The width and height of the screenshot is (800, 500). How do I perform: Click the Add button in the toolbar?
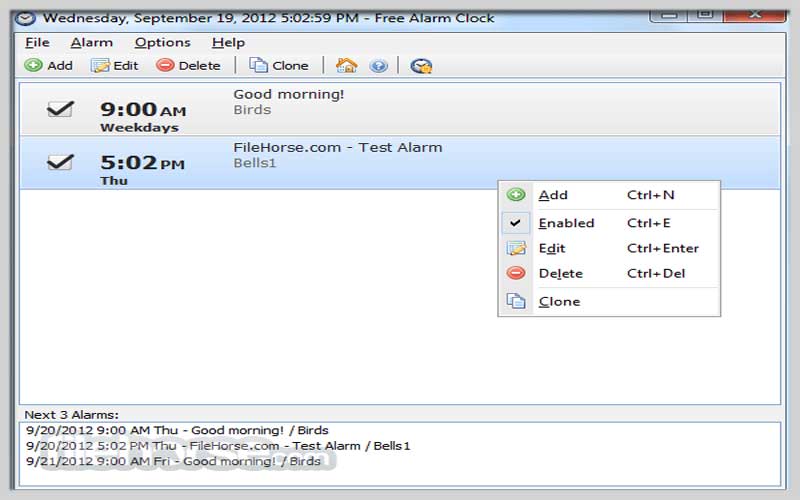tap(48, 66)
